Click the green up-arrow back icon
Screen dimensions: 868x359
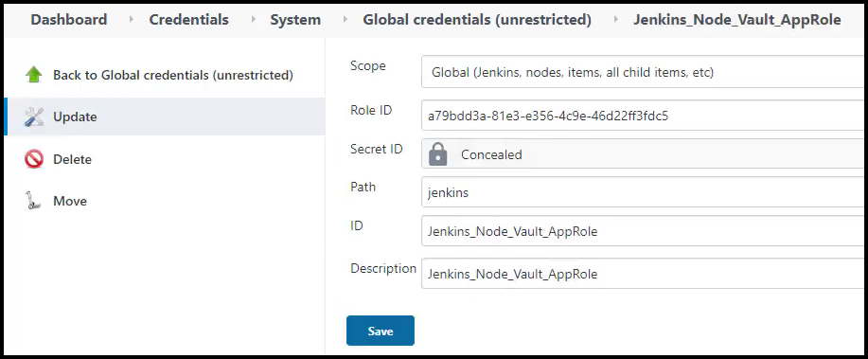[x=34, y=75]
